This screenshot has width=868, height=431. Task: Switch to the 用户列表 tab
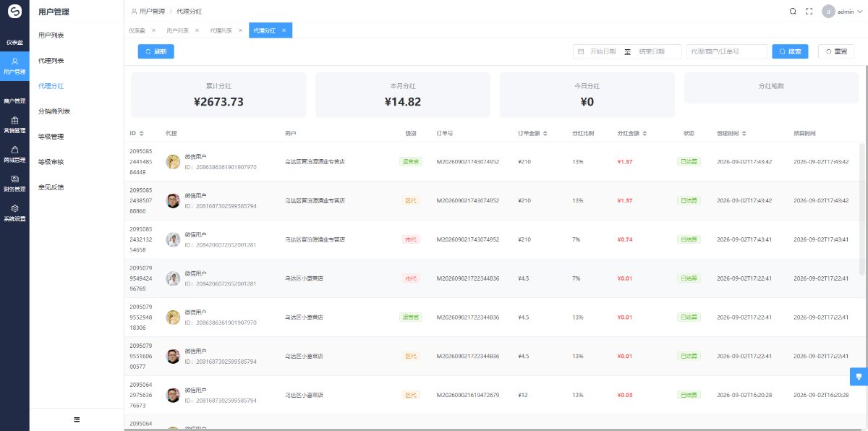coord(177,30)
